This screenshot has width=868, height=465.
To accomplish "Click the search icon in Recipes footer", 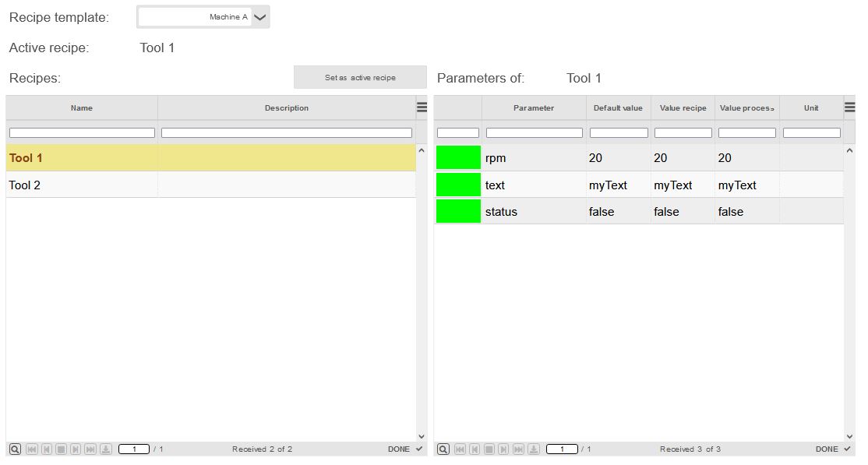I will tap(14, 449).
